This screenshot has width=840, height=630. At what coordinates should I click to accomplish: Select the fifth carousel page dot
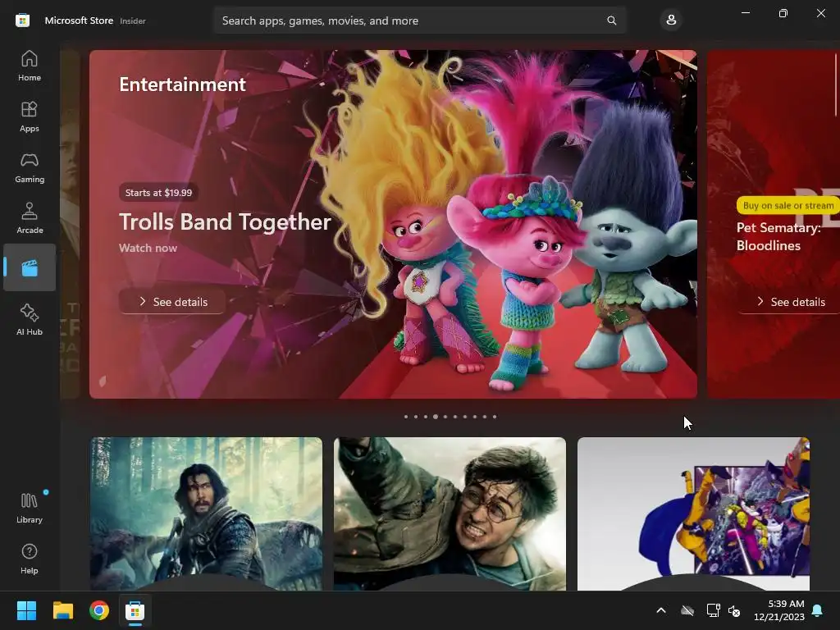[445, 416]
